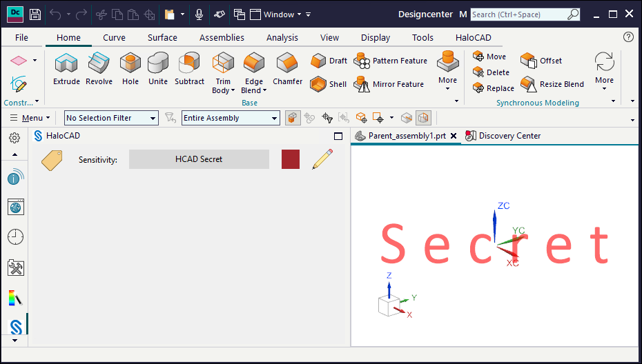Click the pencil edit sensitivity icon
This screenshot has width=642, height=364.
pyautogui.click(x=322, y=159)
